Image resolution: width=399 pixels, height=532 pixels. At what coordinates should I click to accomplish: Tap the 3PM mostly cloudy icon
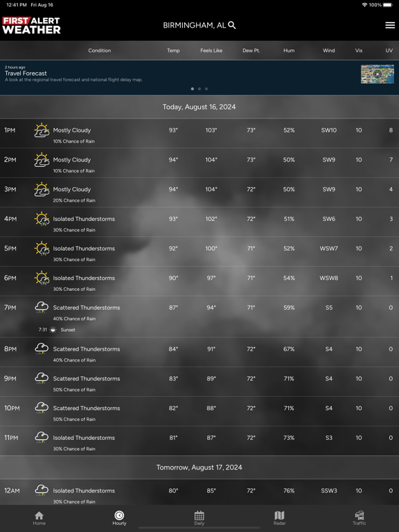point(42,189)
